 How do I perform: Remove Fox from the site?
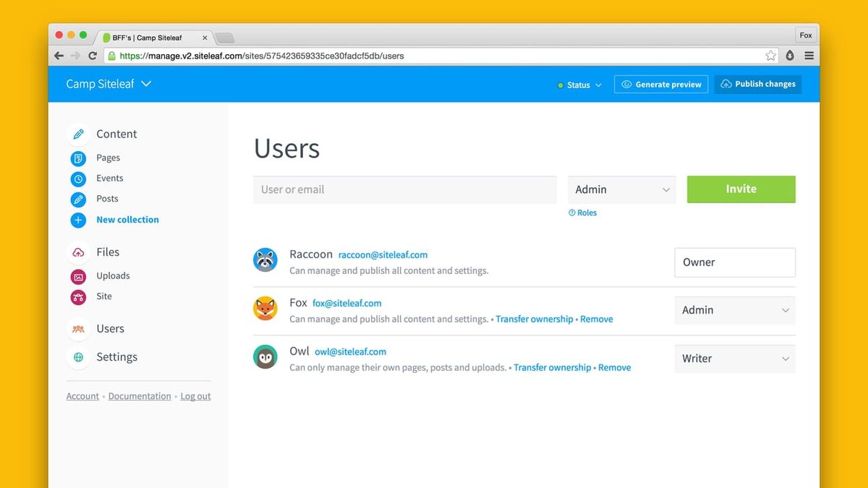[x=597, y=319]
